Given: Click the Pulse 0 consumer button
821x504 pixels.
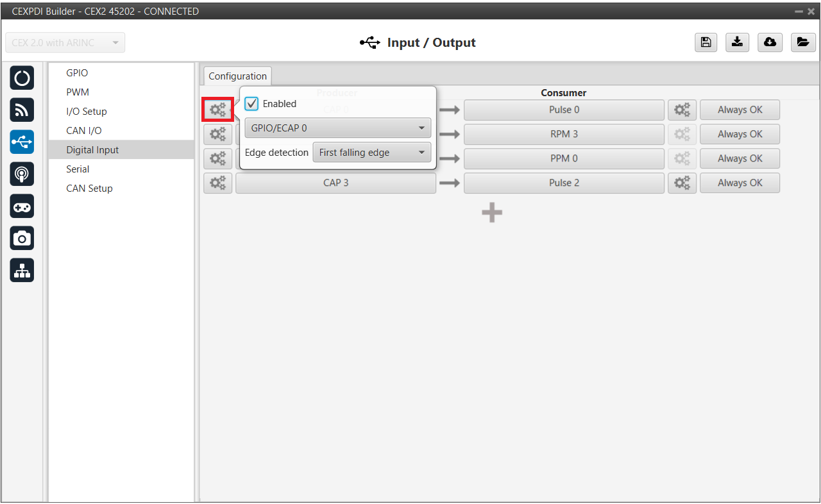Looking at the screenshot, I should (564, 110).
